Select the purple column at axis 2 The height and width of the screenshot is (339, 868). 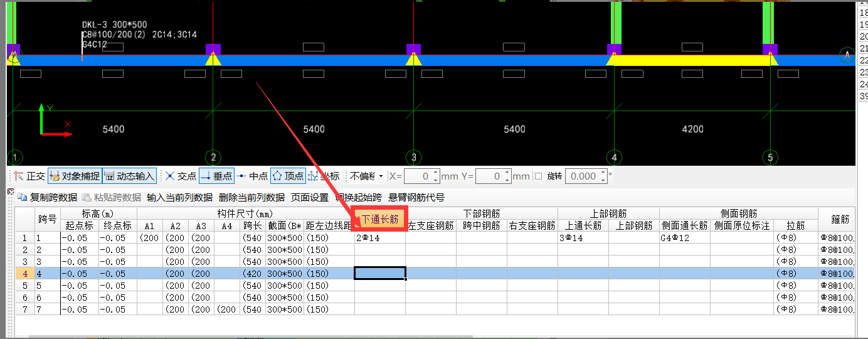[213, 50]
